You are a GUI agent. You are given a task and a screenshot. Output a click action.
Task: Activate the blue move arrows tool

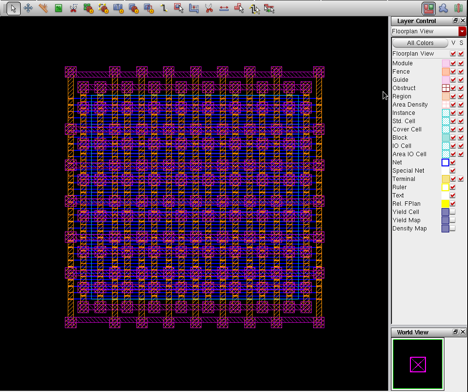coord(28,8)
